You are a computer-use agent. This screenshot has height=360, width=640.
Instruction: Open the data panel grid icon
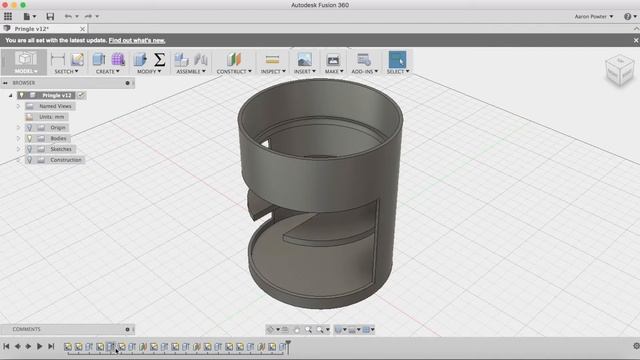point(8,16)
